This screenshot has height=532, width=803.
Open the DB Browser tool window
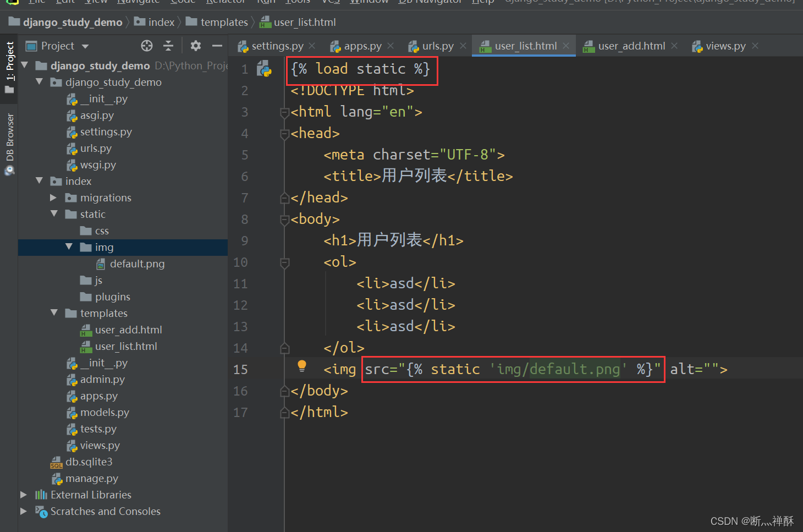[9, 144]
